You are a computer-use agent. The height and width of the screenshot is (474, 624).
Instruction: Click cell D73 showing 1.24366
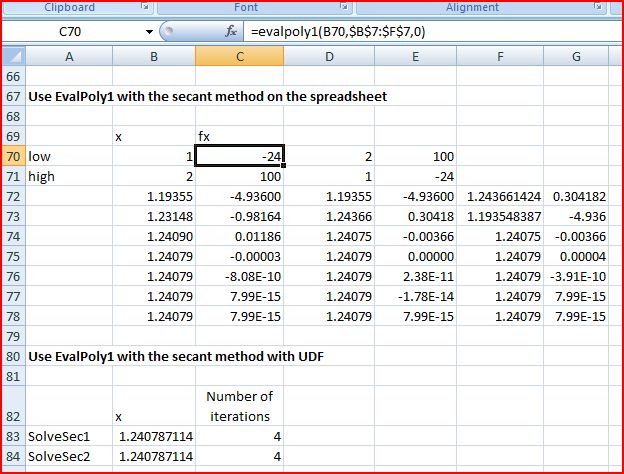pos(329,216)
